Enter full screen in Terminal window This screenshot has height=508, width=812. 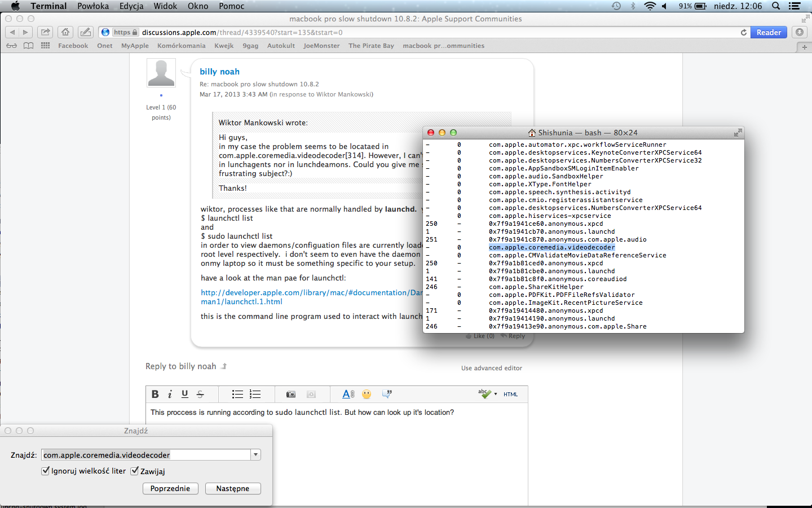tap(738, 133)
